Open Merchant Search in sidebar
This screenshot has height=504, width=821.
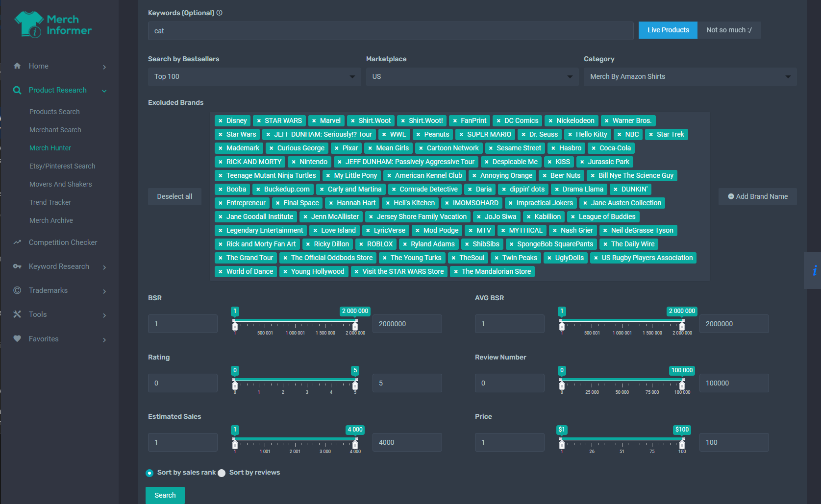[55, 130]
